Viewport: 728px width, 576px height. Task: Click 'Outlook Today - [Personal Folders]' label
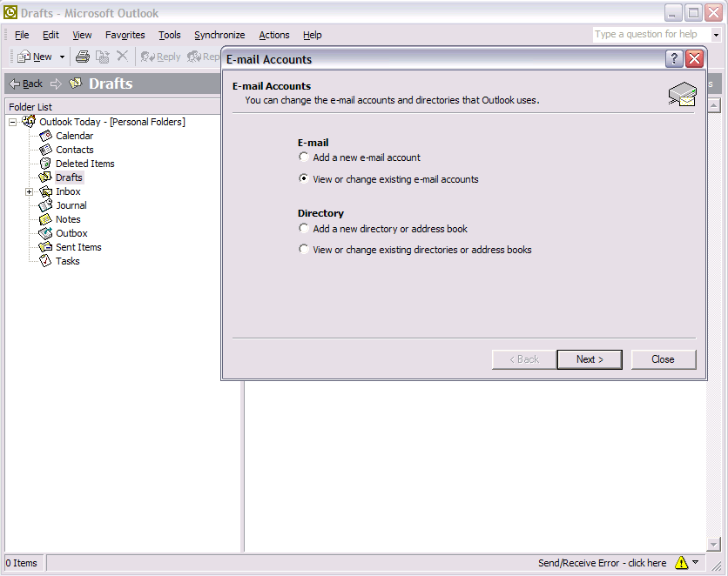pos(111,122)
